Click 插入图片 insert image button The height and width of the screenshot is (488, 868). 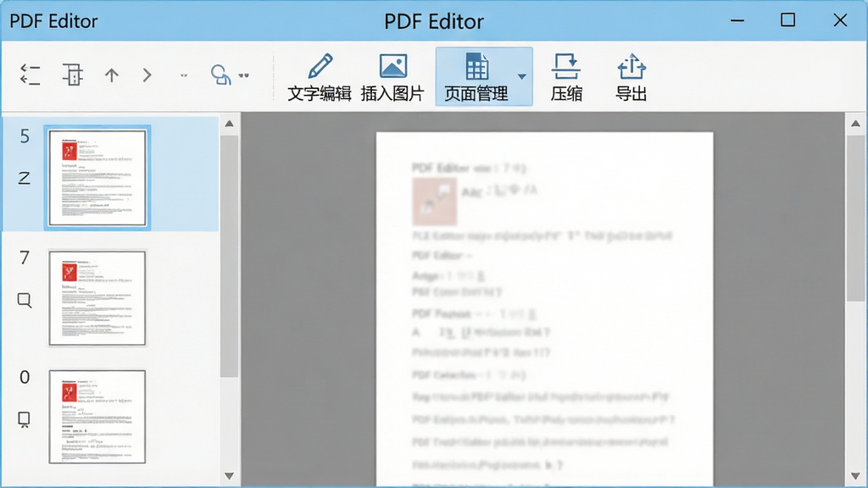[392, 77]
